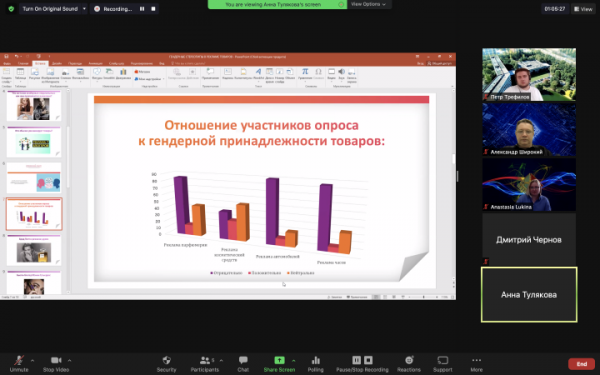End the meeting
Viewport: 600px width, 375px height.
coord(582,364)
